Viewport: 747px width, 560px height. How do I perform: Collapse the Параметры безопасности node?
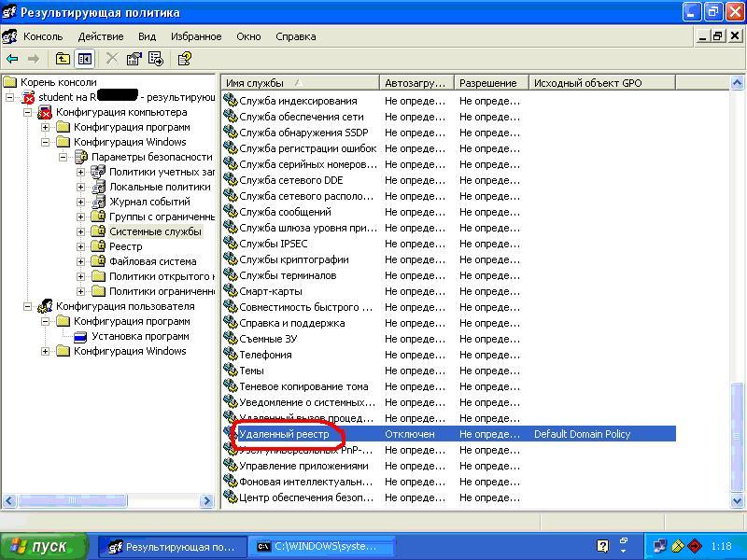click(63, 157)
